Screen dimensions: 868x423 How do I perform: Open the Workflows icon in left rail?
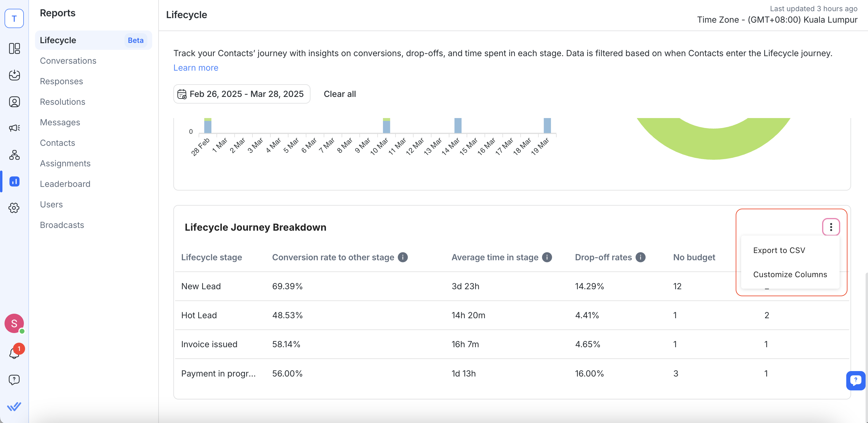click(x=14, y=155)
